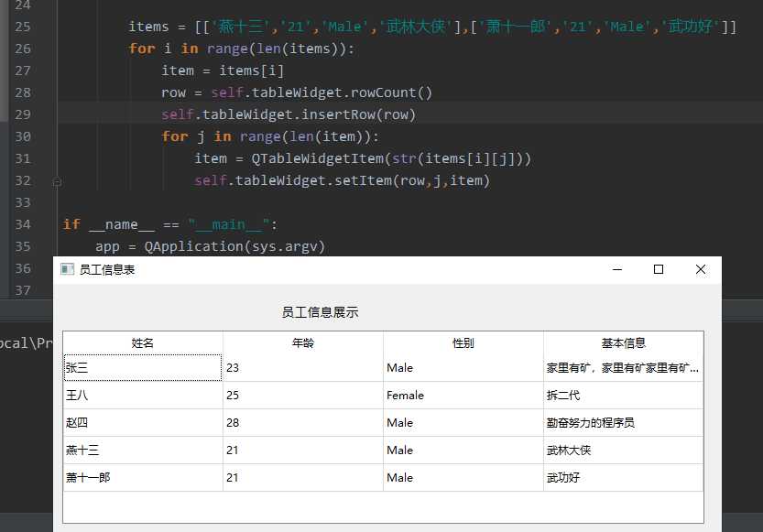Click the code folding marker beside line 32
This screenshot has height=532, width=763.
(x=57, y=180)
